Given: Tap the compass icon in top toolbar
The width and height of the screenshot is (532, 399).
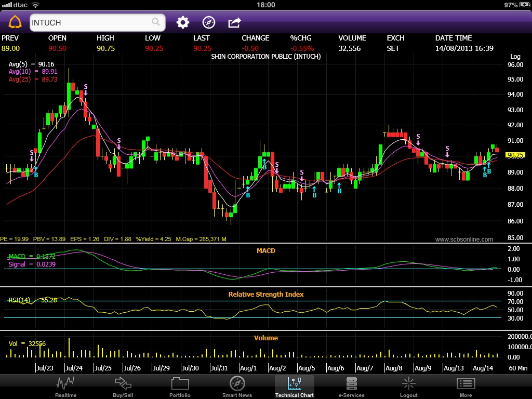Looking at the screenshot, I should click(x=208, y=22).
